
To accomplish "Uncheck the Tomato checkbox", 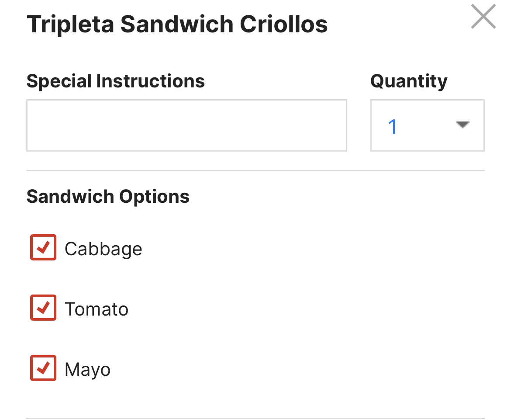I will [43, 308].
